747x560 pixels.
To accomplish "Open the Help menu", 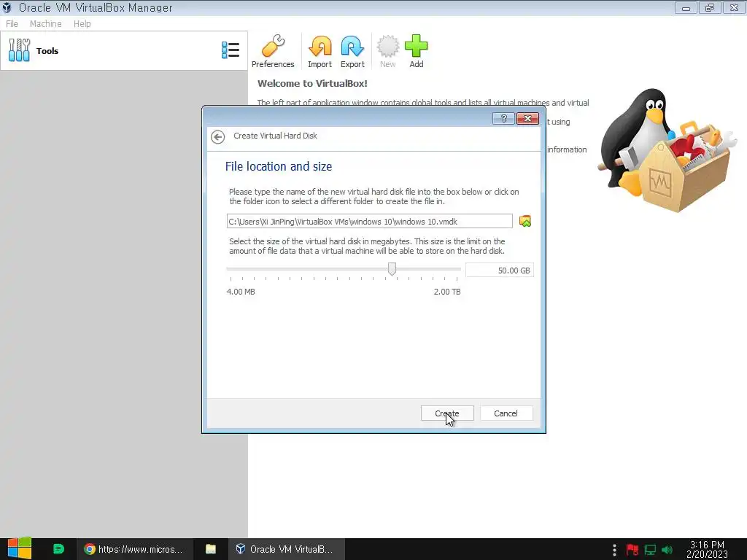I will point(82,24).
